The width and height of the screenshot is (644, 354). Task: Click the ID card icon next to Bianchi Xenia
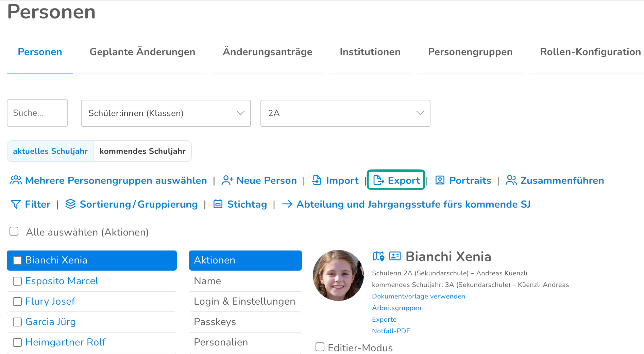(x=395, y=256)
